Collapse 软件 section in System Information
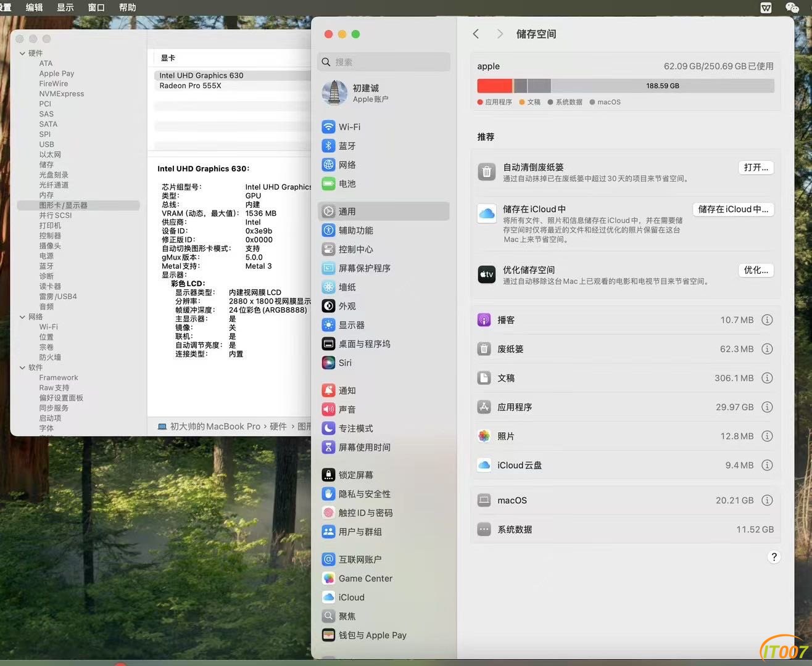Viewport: 812px width, 666px height. pyautogui.click(x=22, y=368)
